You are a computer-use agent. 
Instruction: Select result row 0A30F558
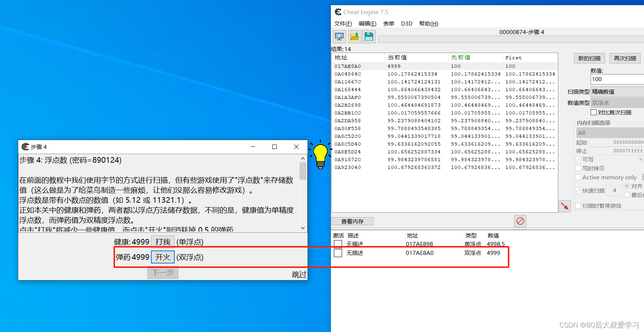tap(444, 128)
